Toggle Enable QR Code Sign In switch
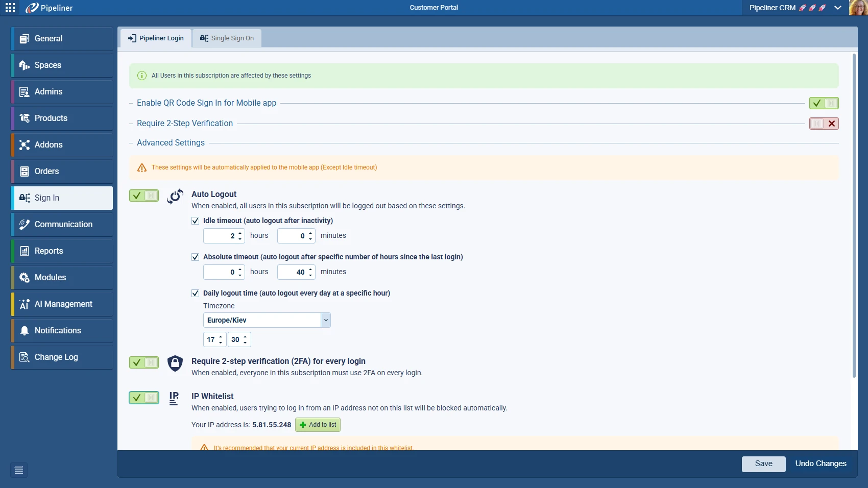Image resolution: width=868 pixels, height=488 pixels. tap(824, 103)
